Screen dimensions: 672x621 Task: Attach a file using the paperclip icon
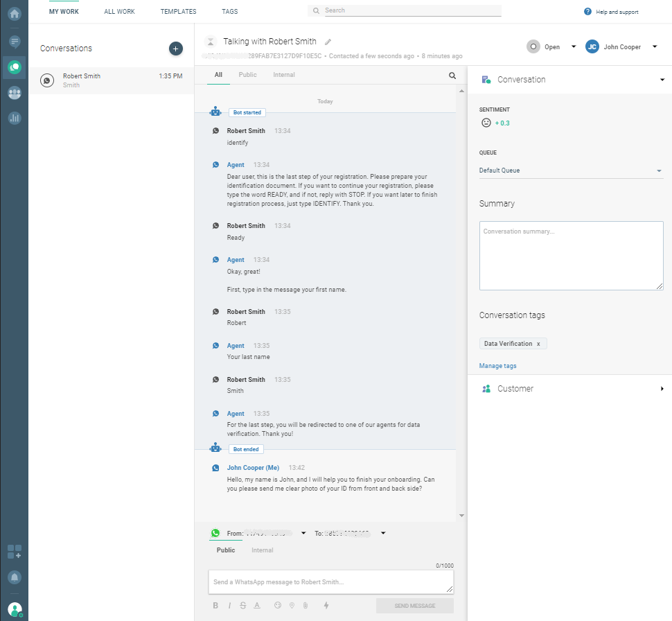coord(305,605)
